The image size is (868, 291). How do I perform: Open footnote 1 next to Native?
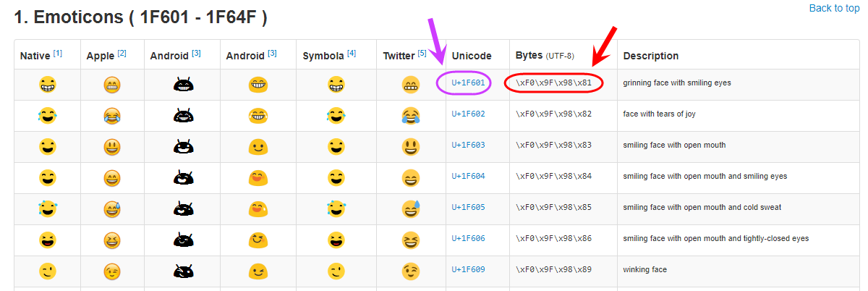coord(58,53)
